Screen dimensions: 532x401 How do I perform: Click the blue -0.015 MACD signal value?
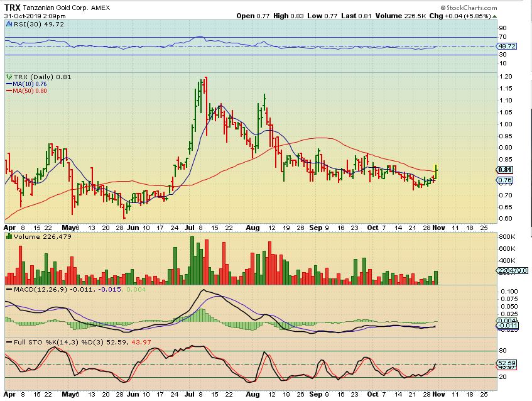coord(109,289)
